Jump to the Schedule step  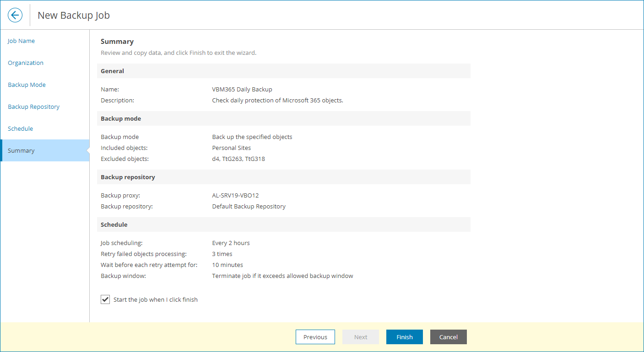coord(20,128)
